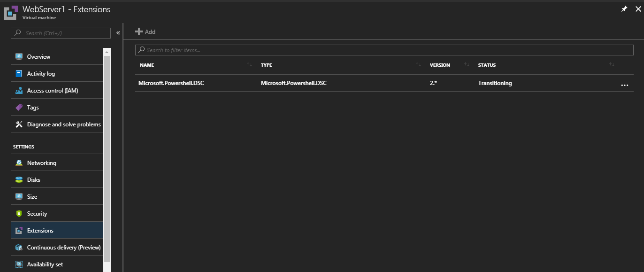This screenshot has height=272, width=644.
Task: Open Activity log menu item
Action: click(x=57, y=73)
